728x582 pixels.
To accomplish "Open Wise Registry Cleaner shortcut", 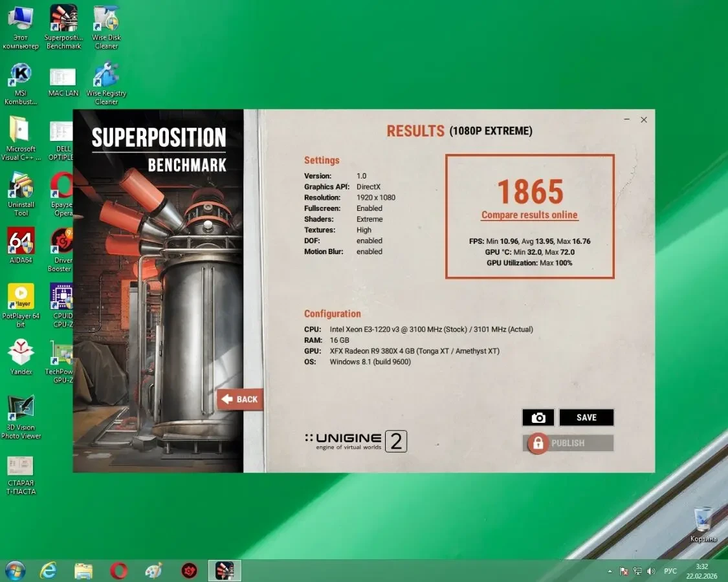I will 106,84.
